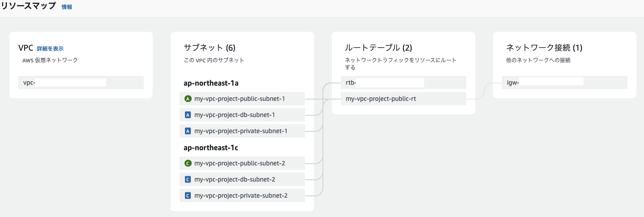The height and width of the screenshot is (217, 644).
Task: Click blue A icon of db-subnet-1
Action: [x=188, y=115]
